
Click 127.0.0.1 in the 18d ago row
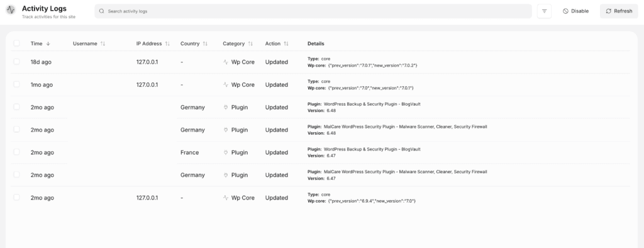(x=147, y=62)
